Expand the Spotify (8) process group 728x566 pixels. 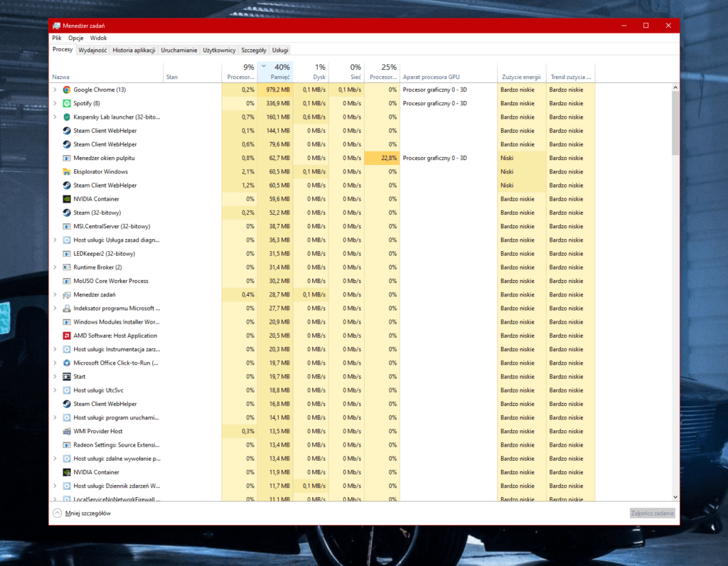coord(55,103)
